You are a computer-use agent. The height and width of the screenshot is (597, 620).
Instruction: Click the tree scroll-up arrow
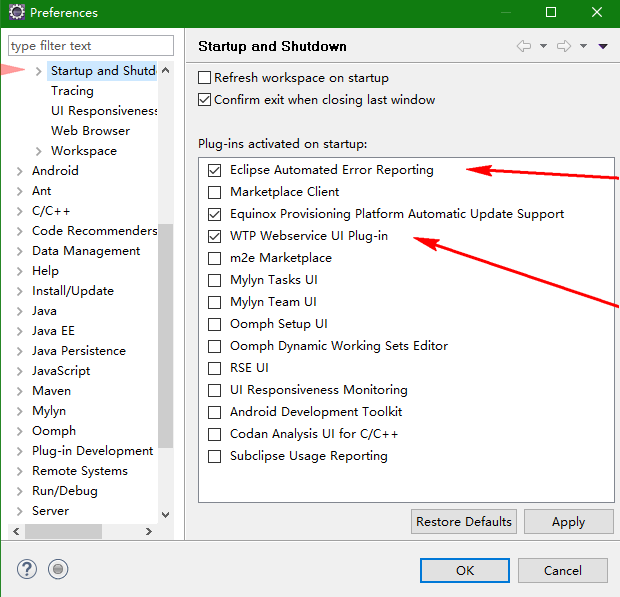click(x=166, y=70)
